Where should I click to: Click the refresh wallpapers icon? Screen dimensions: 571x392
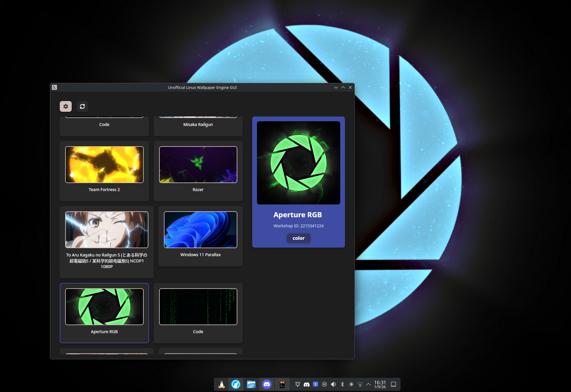pos(82,106)
